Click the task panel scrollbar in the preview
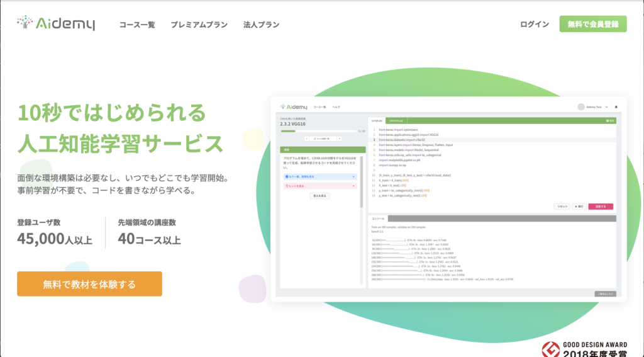This screenshot has width=644, height=357. tap(362, 181)
